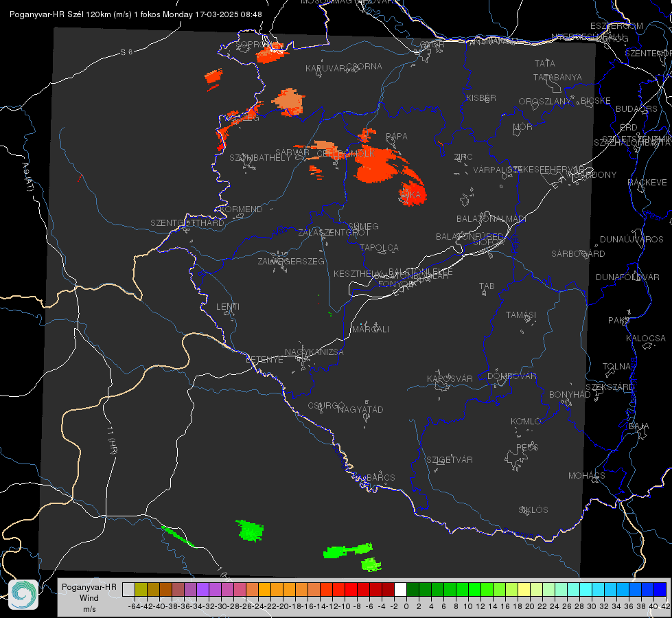Click the light orange echo blob south of KAPUVÁR

coord(288,101)
